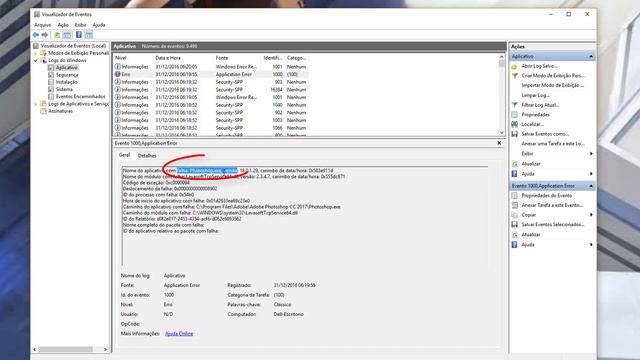Click the Salvar Eventos como disk icon
This screenshot has width=640, height=360.
pos(514,134)
